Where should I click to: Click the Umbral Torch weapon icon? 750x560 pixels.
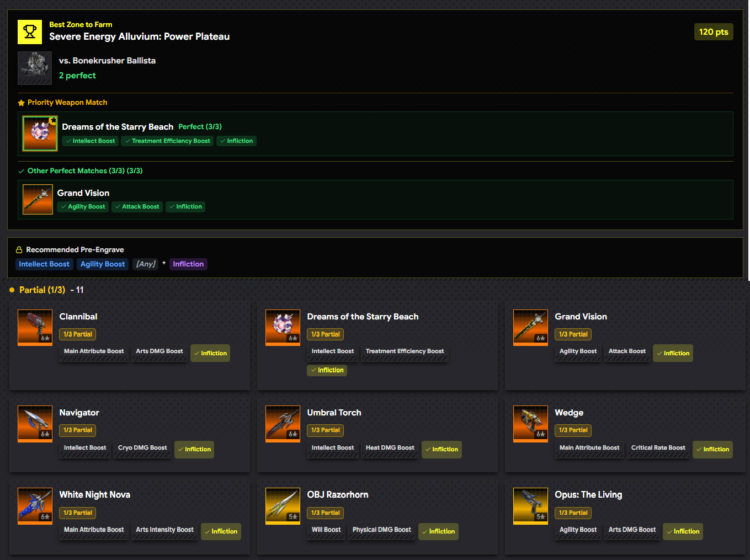(x=283, y=424)
